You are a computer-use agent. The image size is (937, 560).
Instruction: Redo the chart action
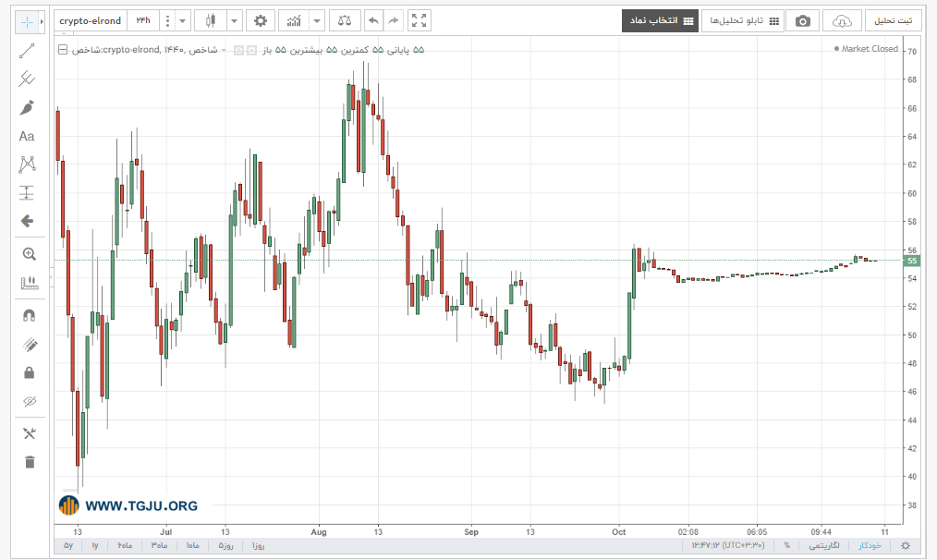(x=394, y=21)
